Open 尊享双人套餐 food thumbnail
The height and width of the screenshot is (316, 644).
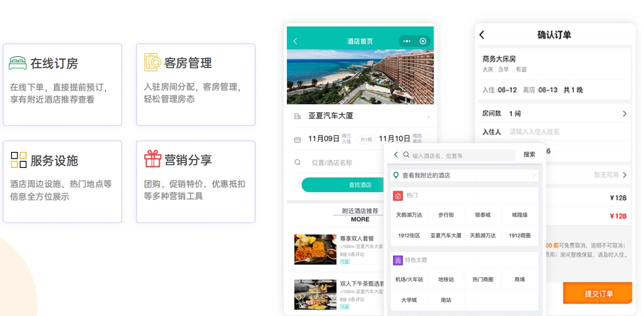tap(316, 250)
